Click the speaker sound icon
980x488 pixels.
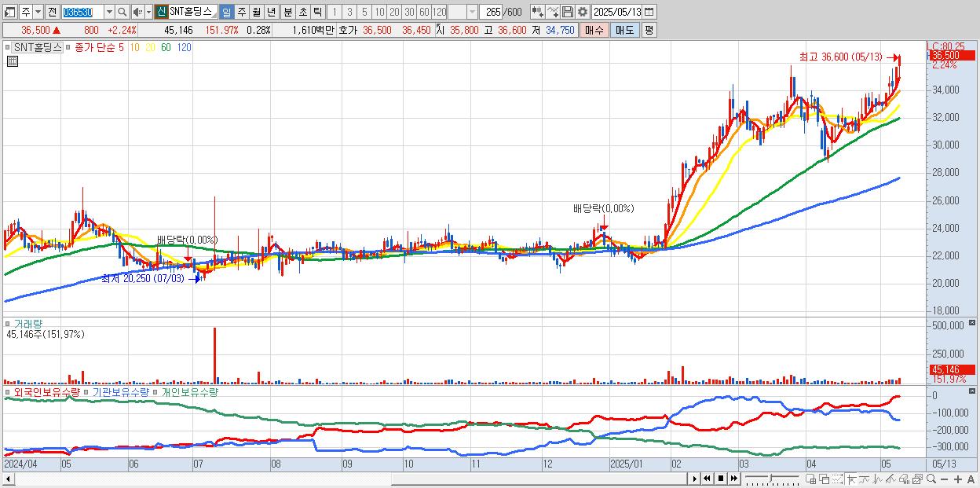137,12
